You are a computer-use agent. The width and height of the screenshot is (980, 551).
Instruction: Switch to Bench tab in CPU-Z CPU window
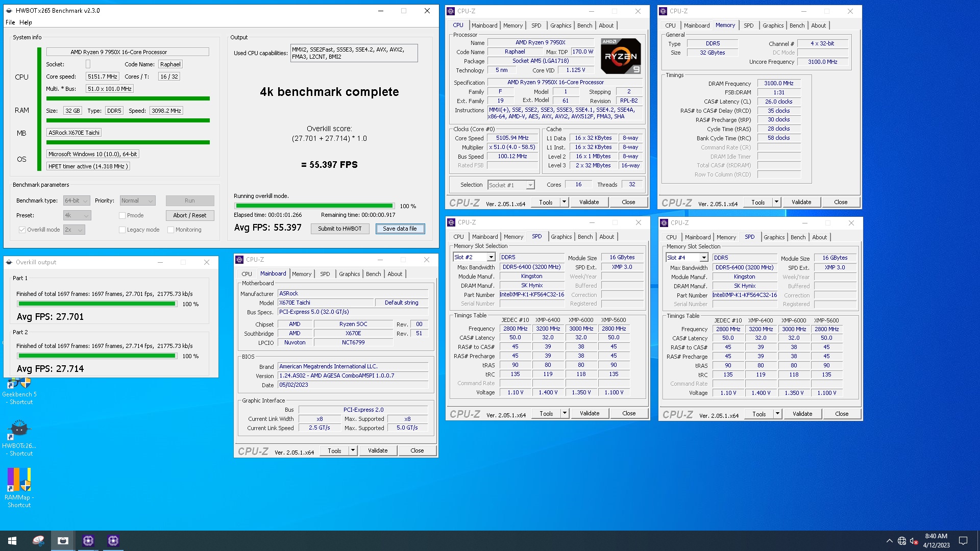point(585,26)
